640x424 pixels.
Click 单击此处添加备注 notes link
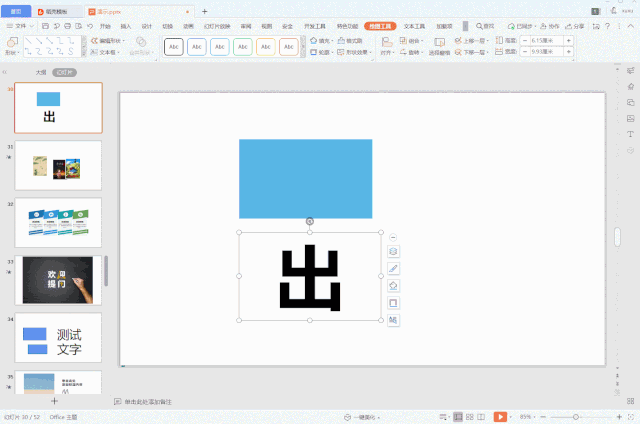(148, 402)
